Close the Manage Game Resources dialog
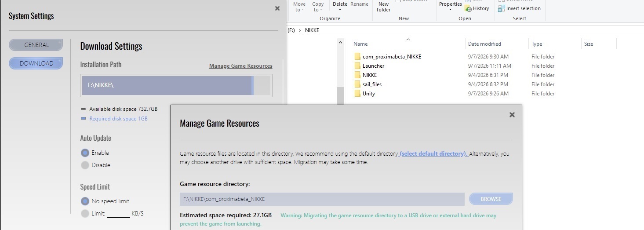This screenshot has width=644, height=230. pos(512,115)
